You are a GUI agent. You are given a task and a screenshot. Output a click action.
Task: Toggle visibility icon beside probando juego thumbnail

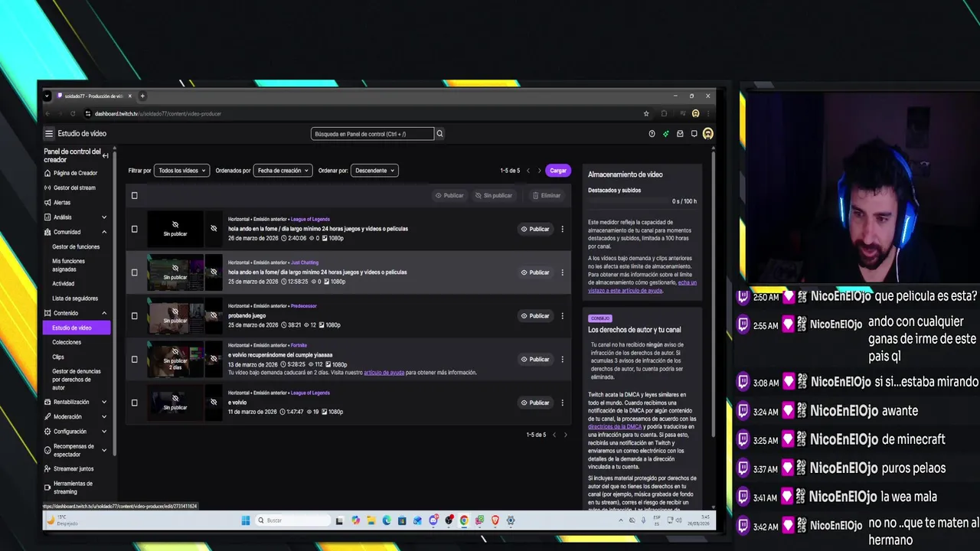click(214, 315)
